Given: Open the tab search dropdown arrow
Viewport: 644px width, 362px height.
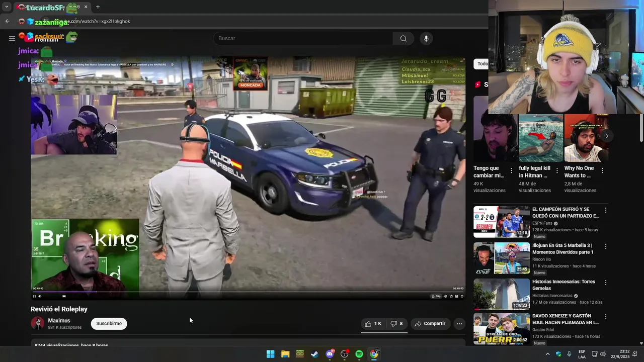Looking at the screenshot, I should (x=7, y=7).
